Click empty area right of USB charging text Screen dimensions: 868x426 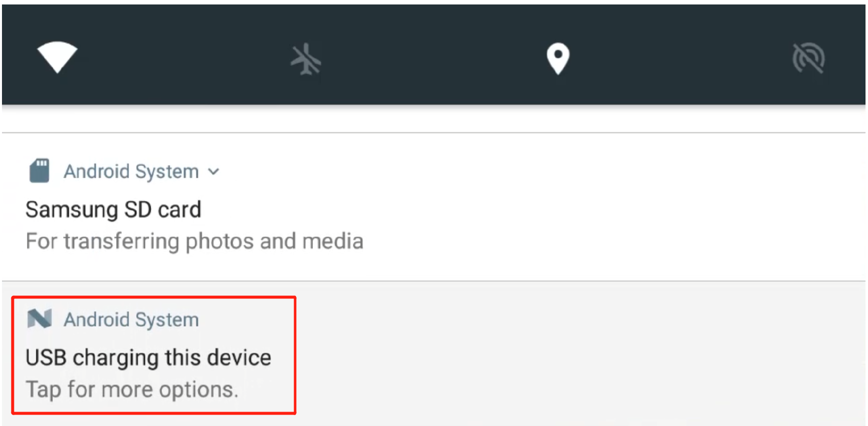[x=546, y=357]
